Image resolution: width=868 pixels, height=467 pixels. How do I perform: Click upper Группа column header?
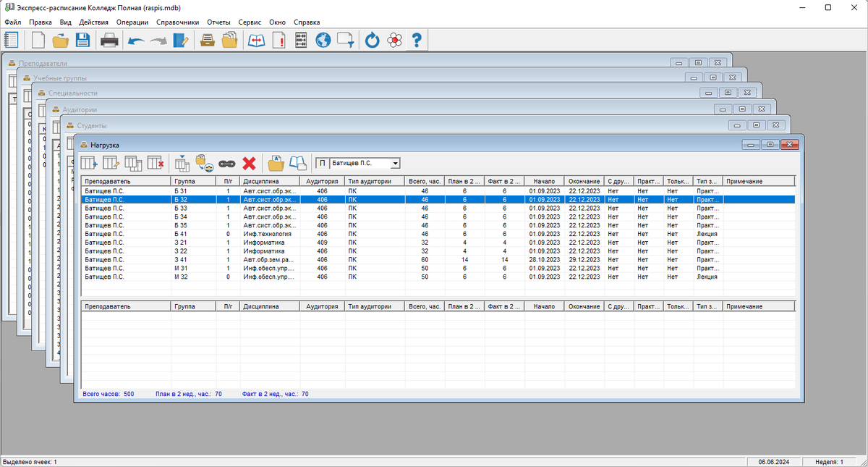[x=193, y=182]
